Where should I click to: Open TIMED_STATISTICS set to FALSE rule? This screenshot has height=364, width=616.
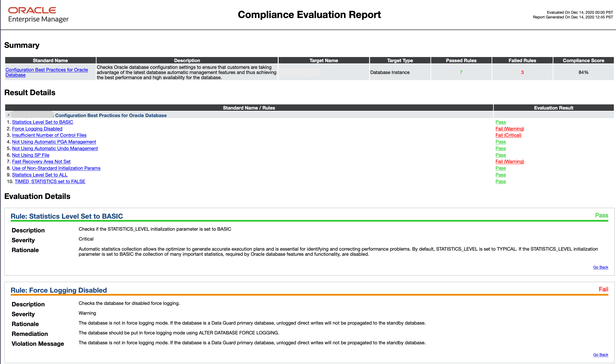point(50,182)
